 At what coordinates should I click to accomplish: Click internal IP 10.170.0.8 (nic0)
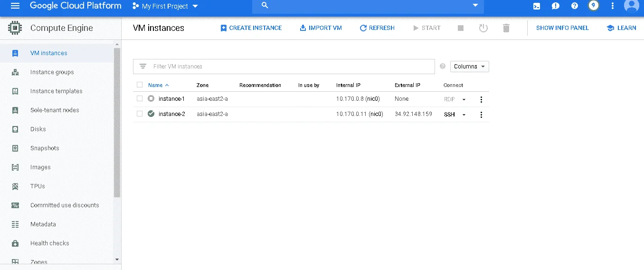[x=358, y=99]
